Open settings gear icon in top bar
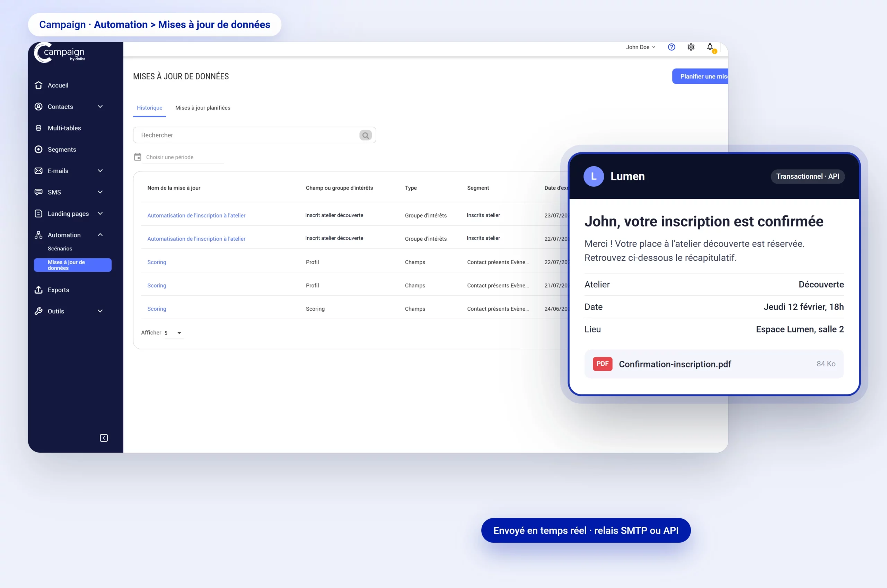This screenshot has height=588, width=887. click(x=691, y=47)
